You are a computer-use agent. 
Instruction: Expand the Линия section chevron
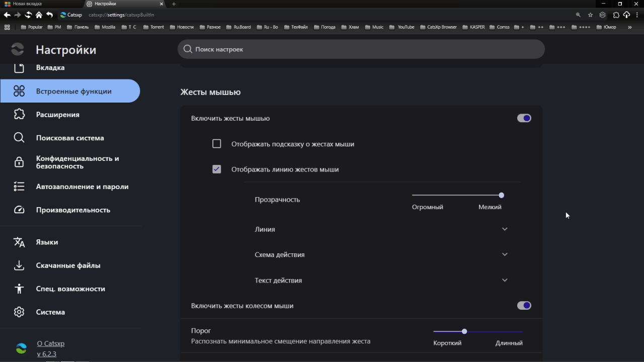(x=505, y=229)
